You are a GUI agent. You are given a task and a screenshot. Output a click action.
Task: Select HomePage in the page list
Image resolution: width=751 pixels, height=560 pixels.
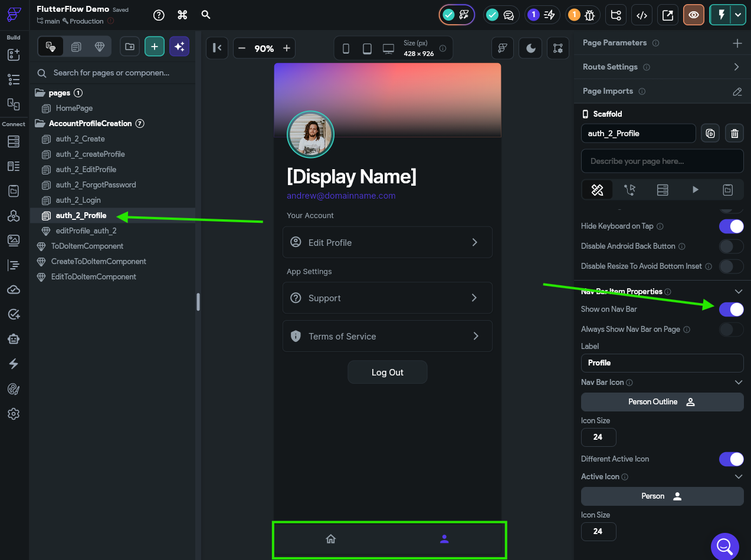[74, 108]
